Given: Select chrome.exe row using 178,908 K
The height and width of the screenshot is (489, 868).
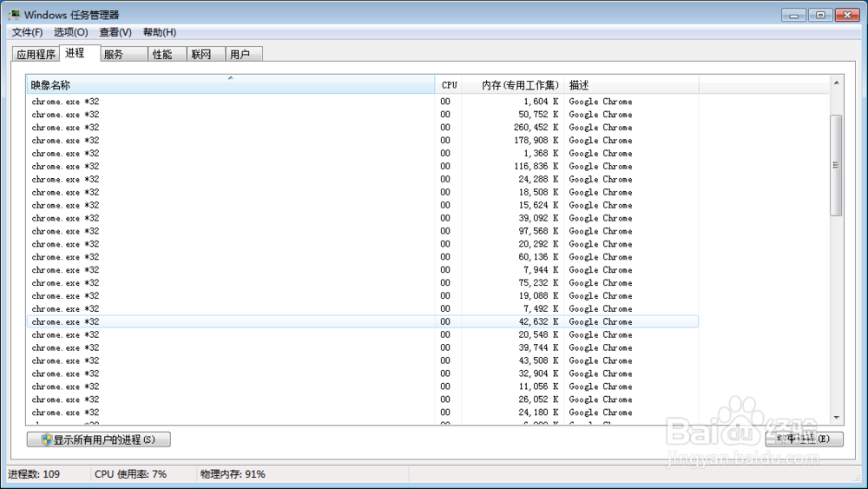Looking at the screenshot, I should (x=362, y=140).
